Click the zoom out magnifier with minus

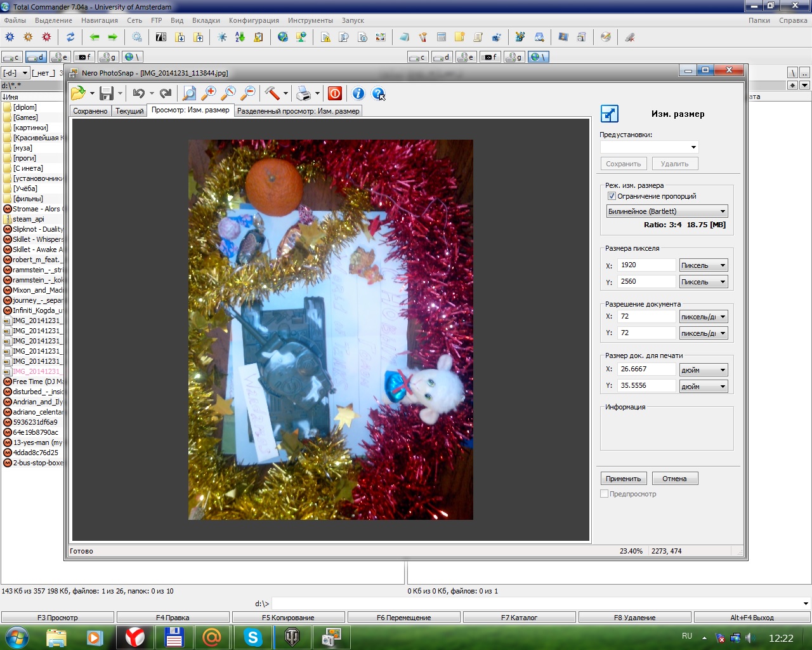pyautogui.click(x=248, y=94)
